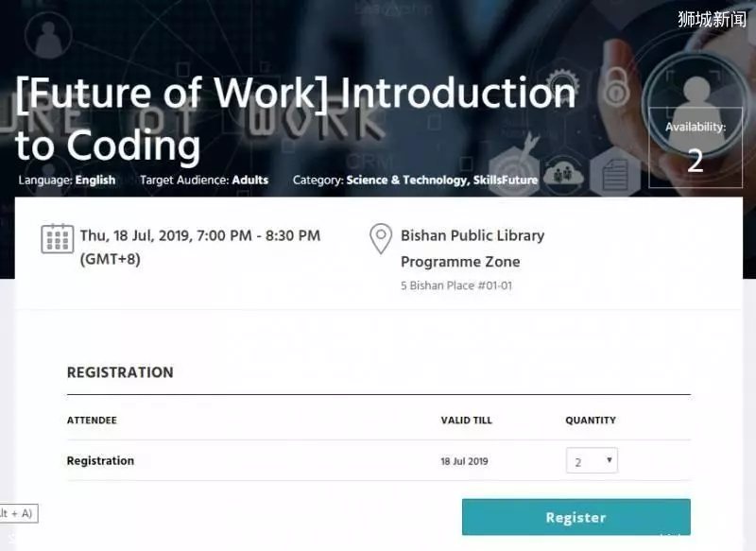Click the Registration attendee row
The height and width of the screenshot is (551, 756).
pos(379,460)
